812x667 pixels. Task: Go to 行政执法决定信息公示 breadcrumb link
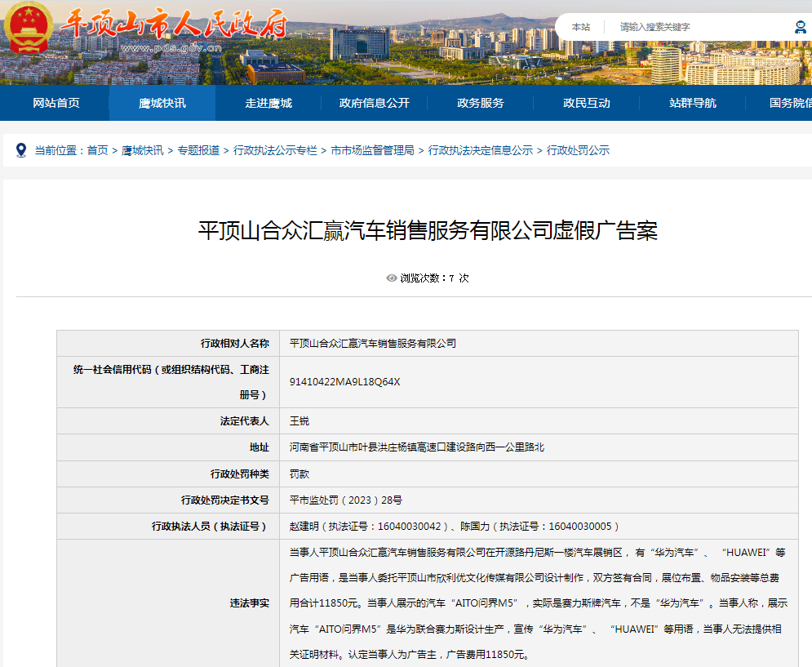click(x=481, y=150)
